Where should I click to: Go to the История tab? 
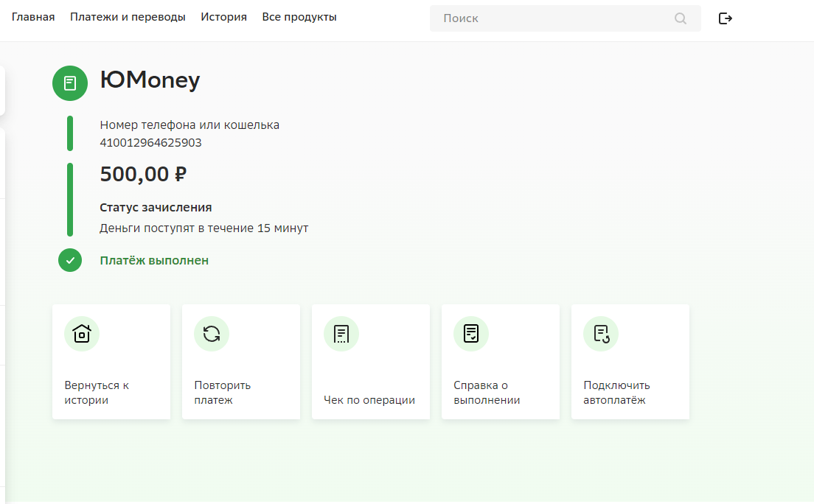pos(223,17)
